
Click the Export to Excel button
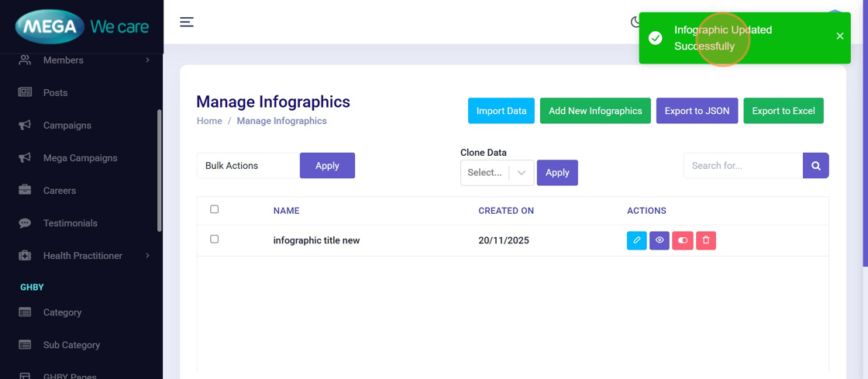pyautogui.click(x=783, y=111)
